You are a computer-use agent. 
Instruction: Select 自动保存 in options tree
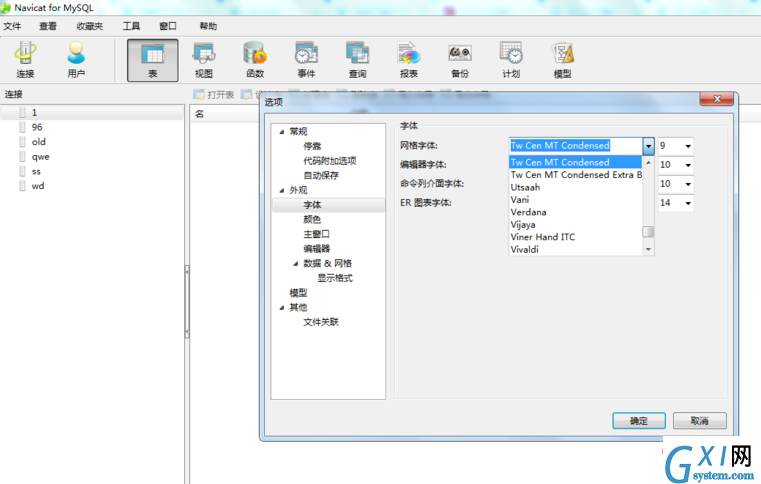click(321, 175)
